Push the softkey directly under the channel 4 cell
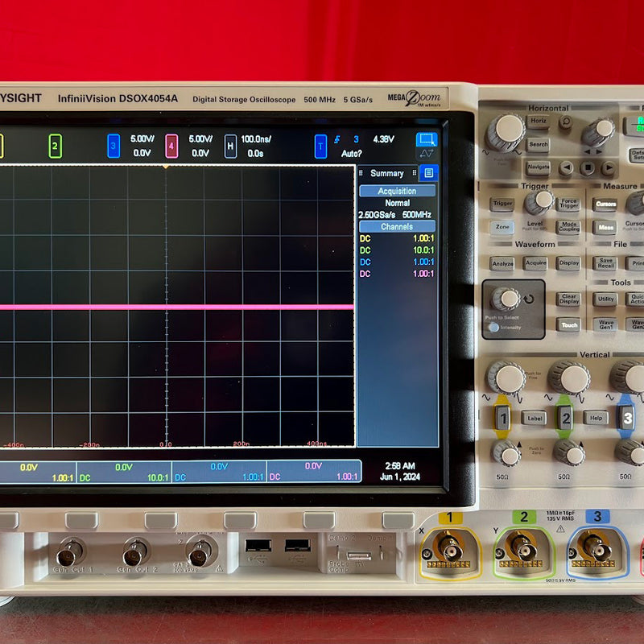Viewport: 644px width, 644px height. tap(319, 520)
